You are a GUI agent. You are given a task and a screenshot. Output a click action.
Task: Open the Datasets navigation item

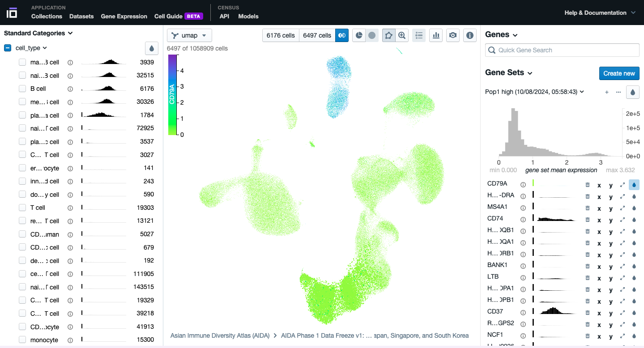point(81,16)
